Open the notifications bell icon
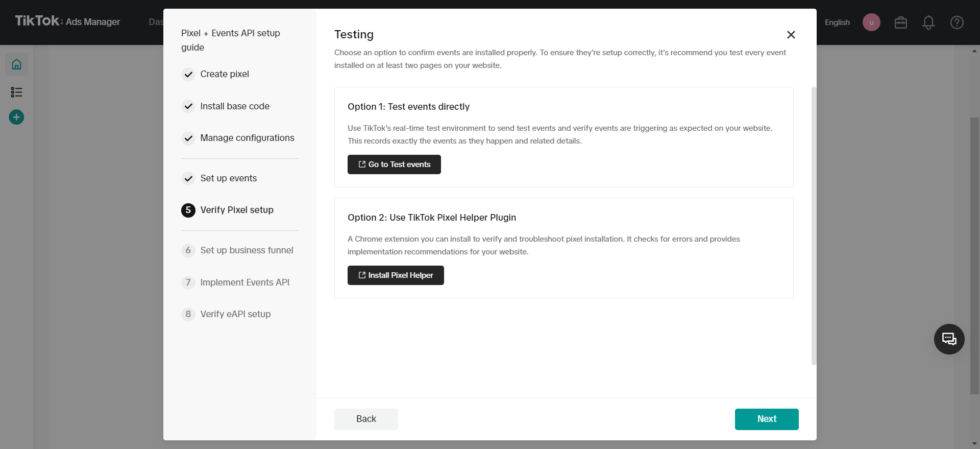The image size is (980, 449). pos(928,22)
